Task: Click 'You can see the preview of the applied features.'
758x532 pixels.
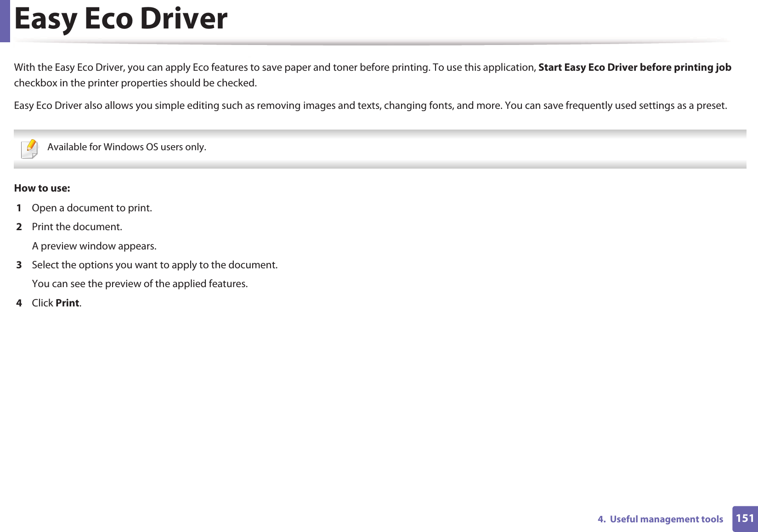Action: click(x=140, y=284)
